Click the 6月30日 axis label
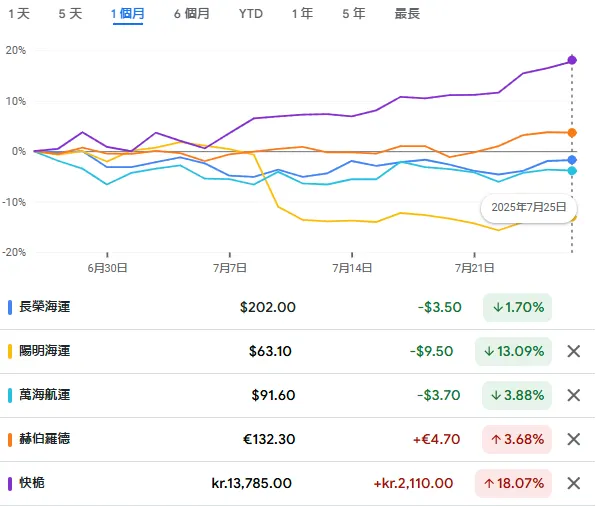596x506 pixels. click(x=107, y=268)
